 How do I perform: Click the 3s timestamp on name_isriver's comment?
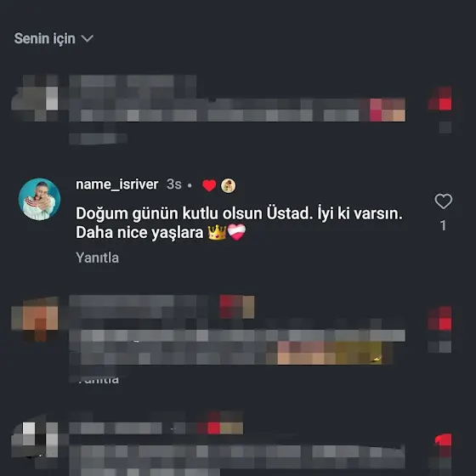[174, 184]
